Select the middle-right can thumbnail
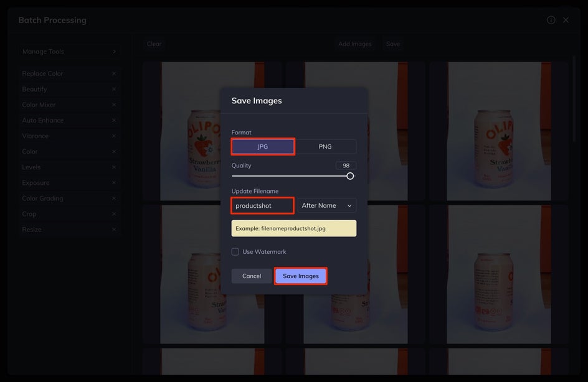 pos(499,274)
